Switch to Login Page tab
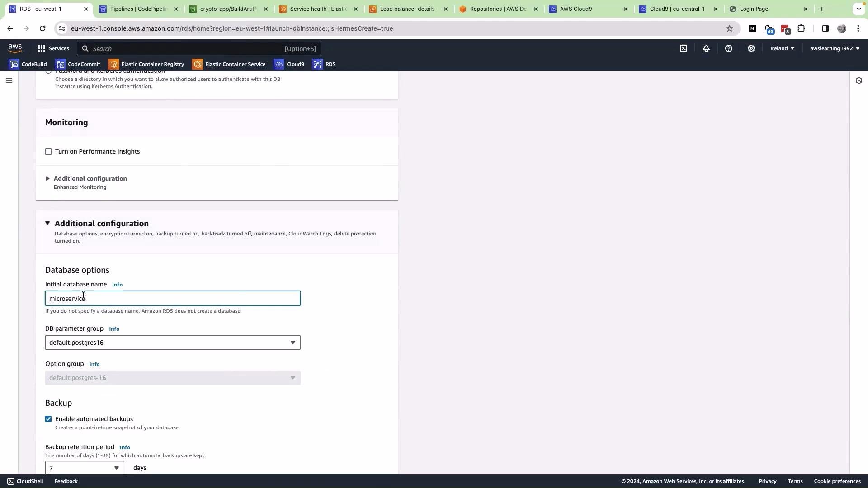 (x=768, y=9)
